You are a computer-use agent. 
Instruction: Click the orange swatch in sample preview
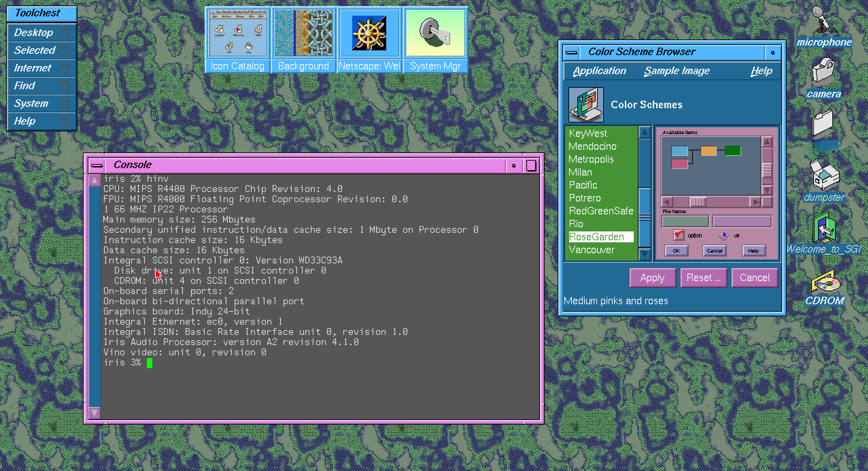(x=709, y=151)
